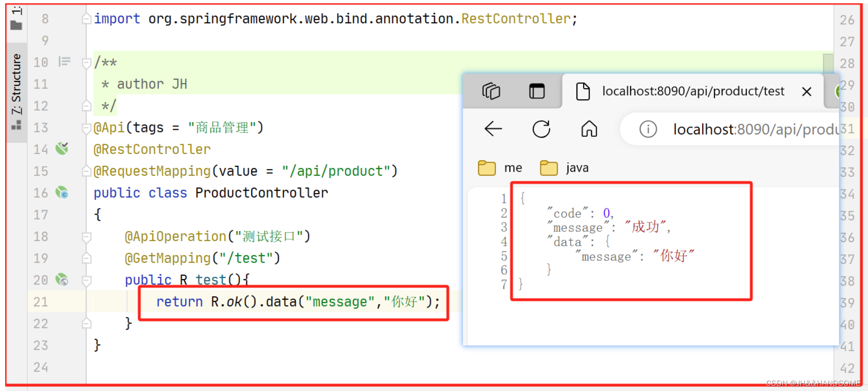Click the ProductController class name

coord(262,193)
